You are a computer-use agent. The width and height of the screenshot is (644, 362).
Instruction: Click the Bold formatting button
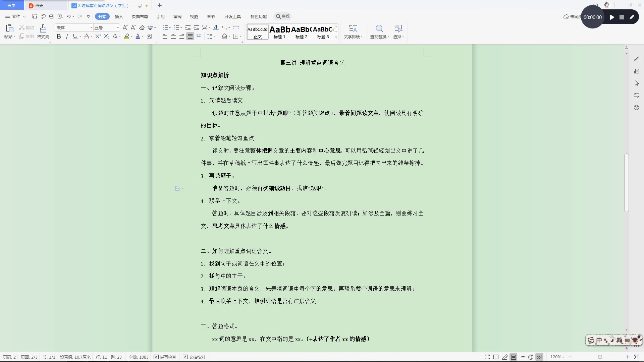click(x=59, y=37)
